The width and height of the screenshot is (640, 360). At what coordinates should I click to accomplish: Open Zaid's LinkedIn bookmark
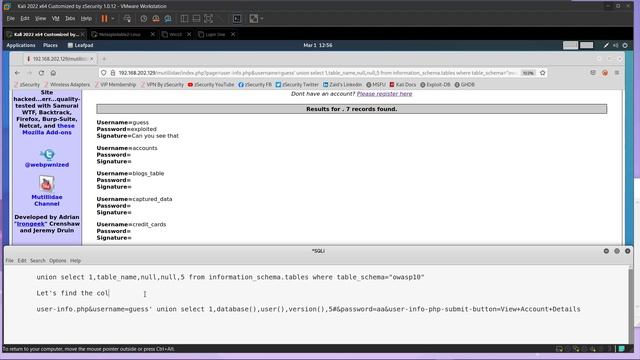click(x=342, y=84)
